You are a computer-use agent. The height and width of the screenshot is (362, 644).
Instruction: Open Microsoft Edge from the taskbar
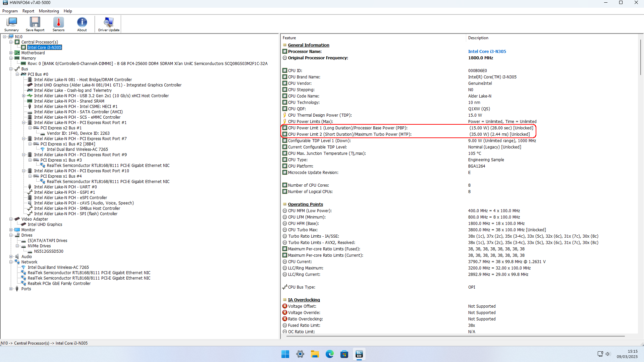click(330, 354)
